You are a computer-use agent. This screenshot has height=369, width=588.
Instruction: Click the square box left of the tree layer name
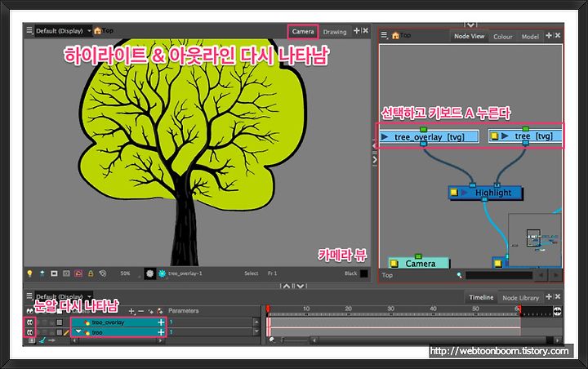[60, 332]
